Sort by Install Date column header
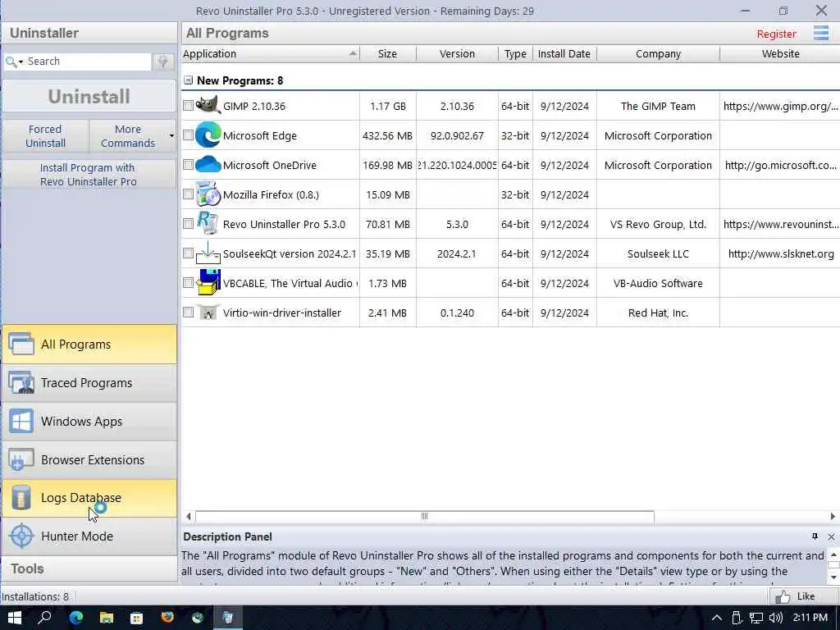 tap(564, 53)
